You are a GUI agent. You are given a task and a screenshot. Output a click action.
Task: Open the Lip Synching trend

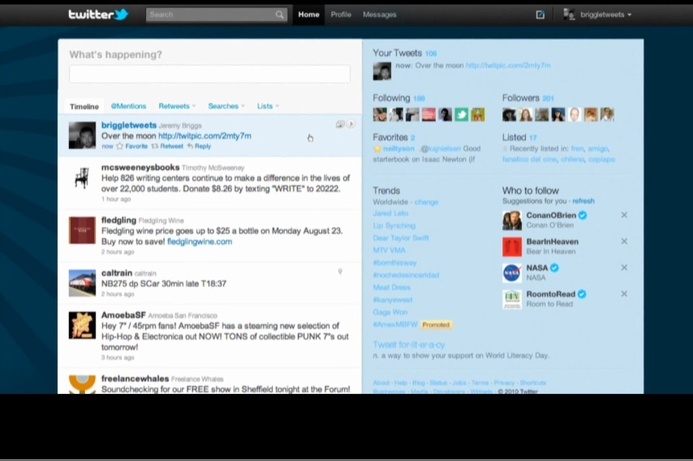pos(394,225)
